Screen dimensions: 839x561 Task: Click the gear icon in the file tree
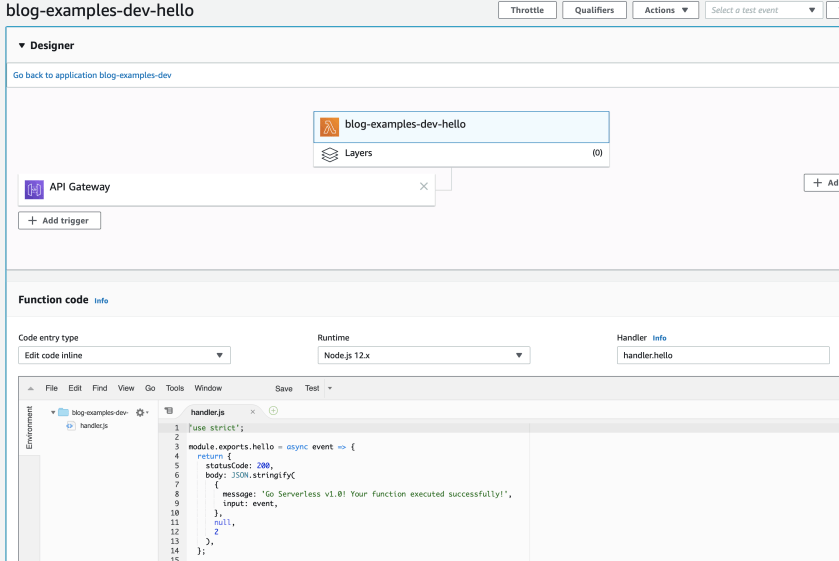click(140, 413)
